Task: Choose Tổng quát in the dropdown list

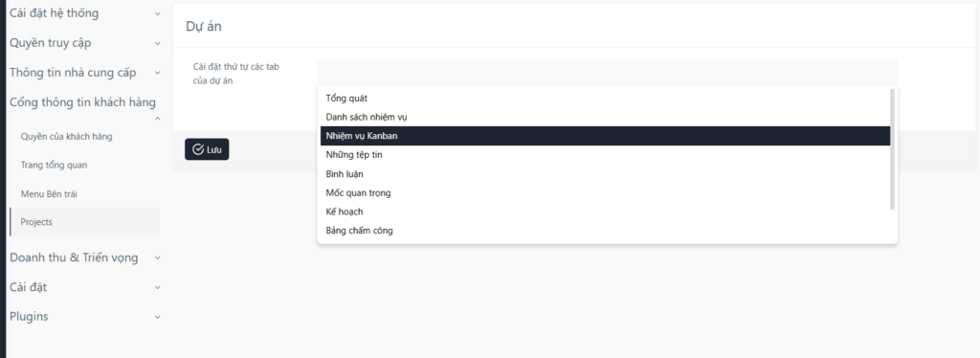Action: click(605, 98)
